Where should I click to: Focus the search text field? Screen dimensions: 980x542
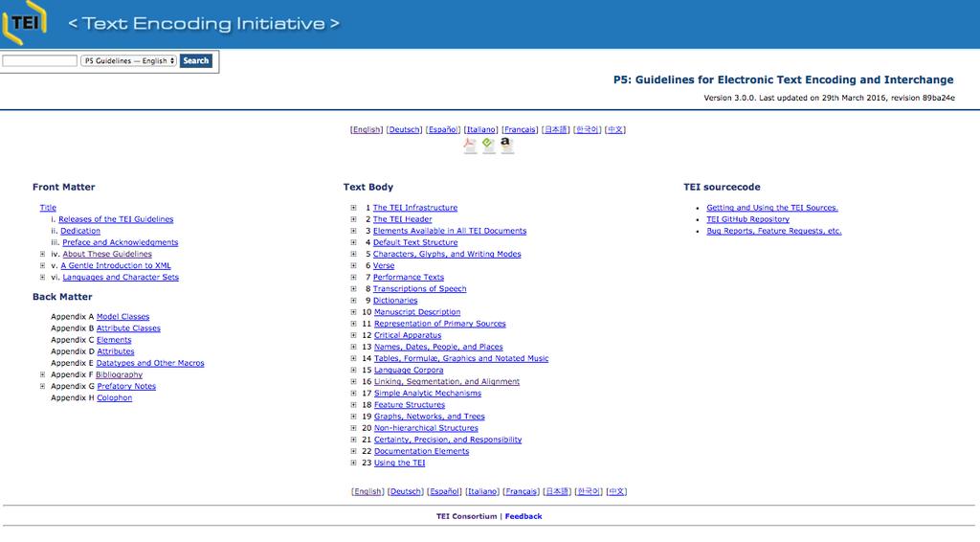coord(39,60)
